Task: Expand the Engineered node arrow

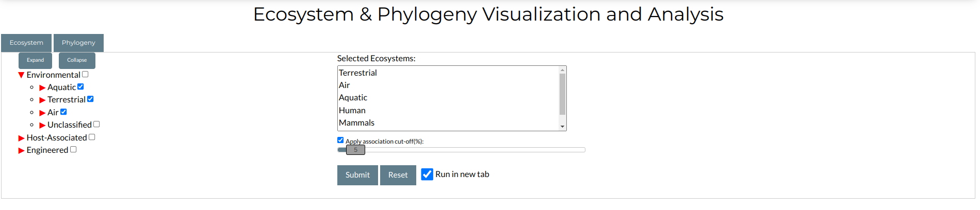Action: pyautogui.click(x=21, y=150)
